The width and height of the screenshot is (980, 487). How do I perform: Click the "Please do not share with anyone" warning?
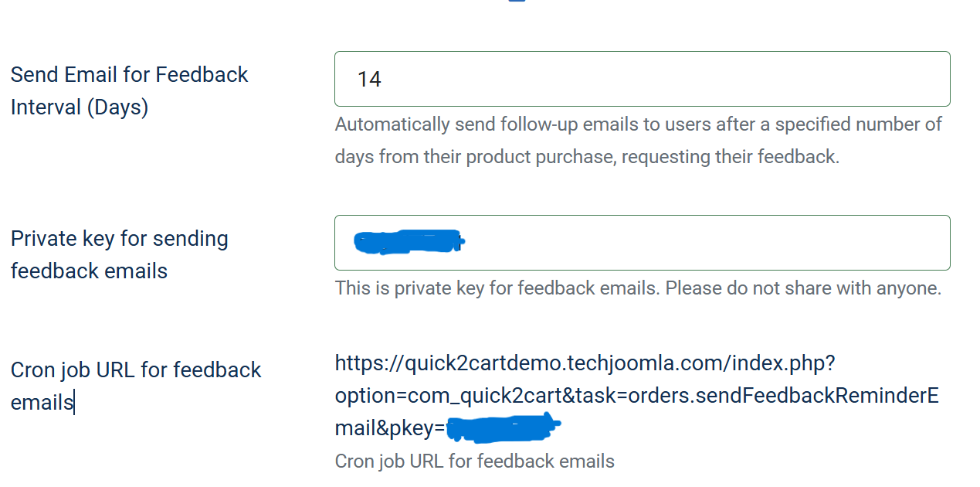pos(803,288)
